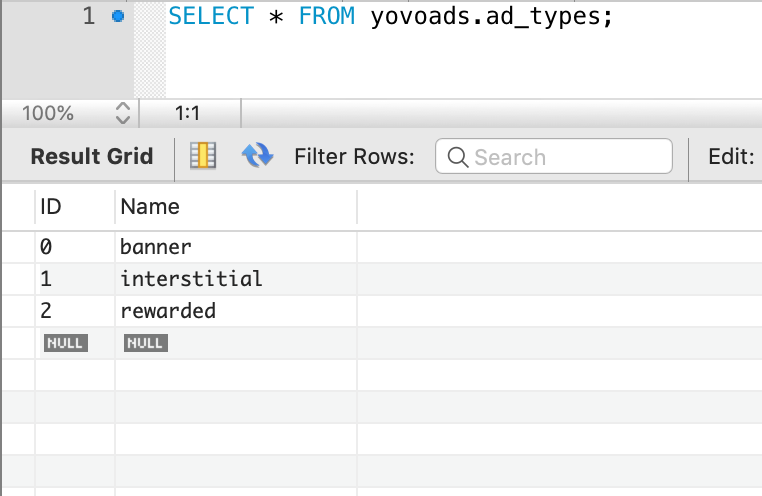Viewport: 762px width, 496px height.
Task: Select the Name column header
Action: [150, 207]
